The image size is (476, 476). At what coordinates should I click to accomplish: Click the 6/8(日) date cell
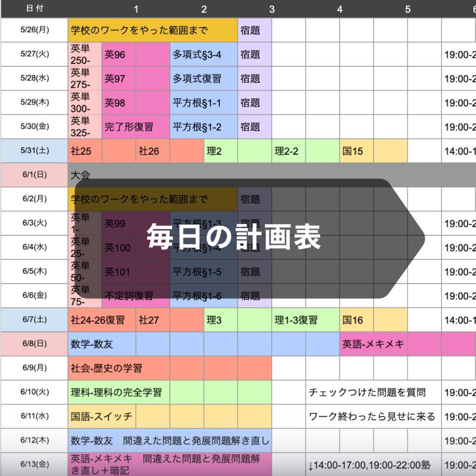[34, 344]
